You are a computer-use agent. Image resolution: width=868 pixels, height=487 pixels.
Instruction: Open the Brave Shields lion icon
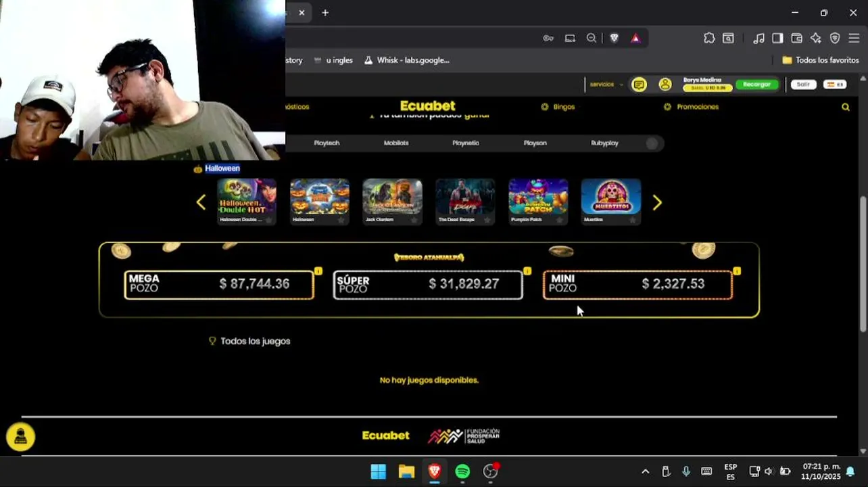pyautogui.click(x=614, y=39)
